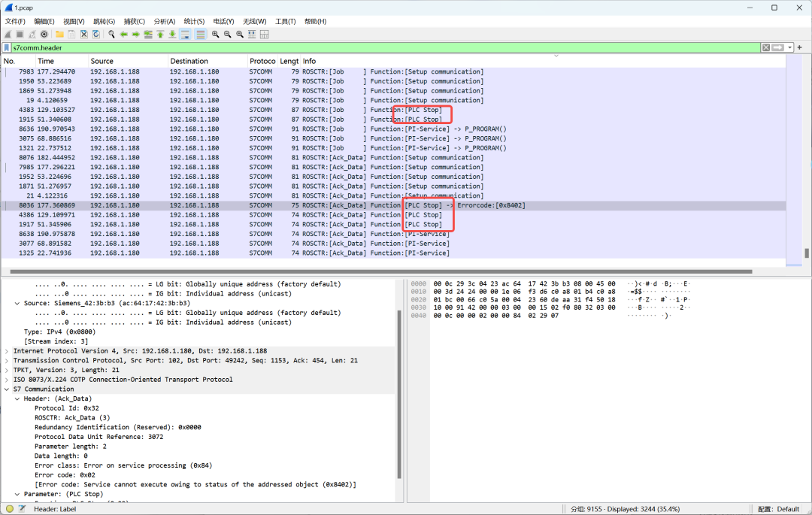This screenshot has height=515, width=812.
Task: Open display filter history dropdown
Action: [789, 47]
